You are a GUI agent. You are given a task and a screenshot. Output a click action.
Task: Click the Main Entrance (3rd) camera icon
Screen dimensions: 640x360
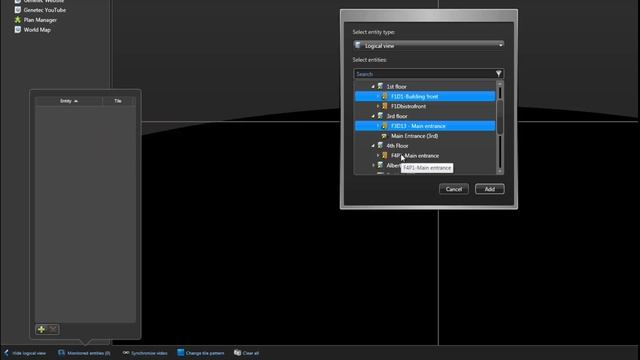click(384, 136)
